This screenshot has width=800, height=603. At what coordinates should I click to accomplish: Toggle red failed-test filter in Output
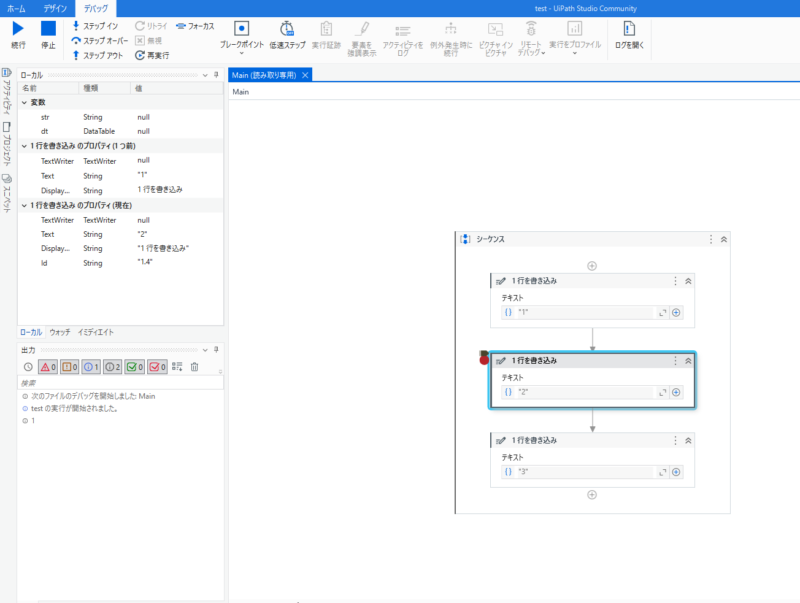point(157,367)
